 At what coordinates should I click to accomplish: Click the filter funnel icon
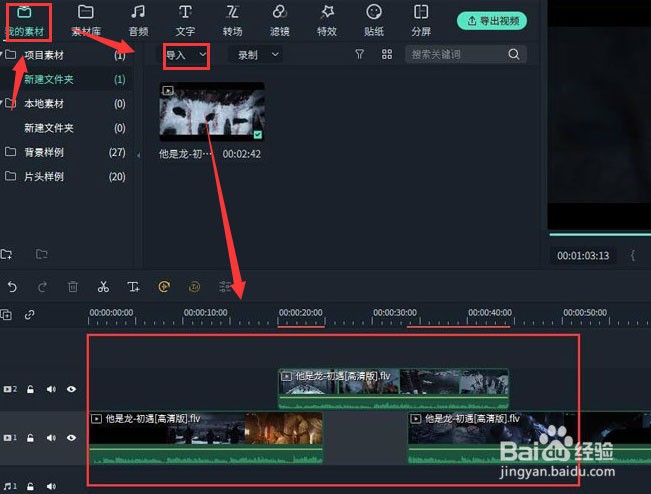click(x=360, y=54)
